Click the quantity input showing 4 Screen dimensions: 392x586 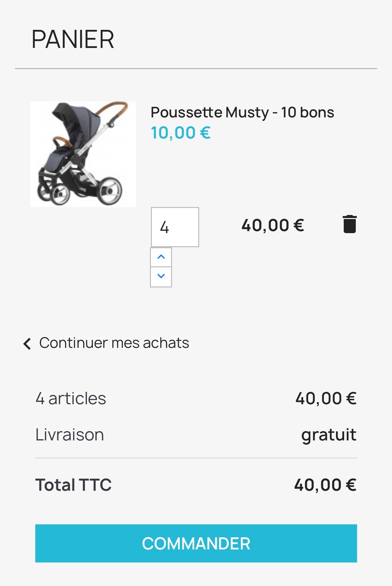(x=175, y=227)
